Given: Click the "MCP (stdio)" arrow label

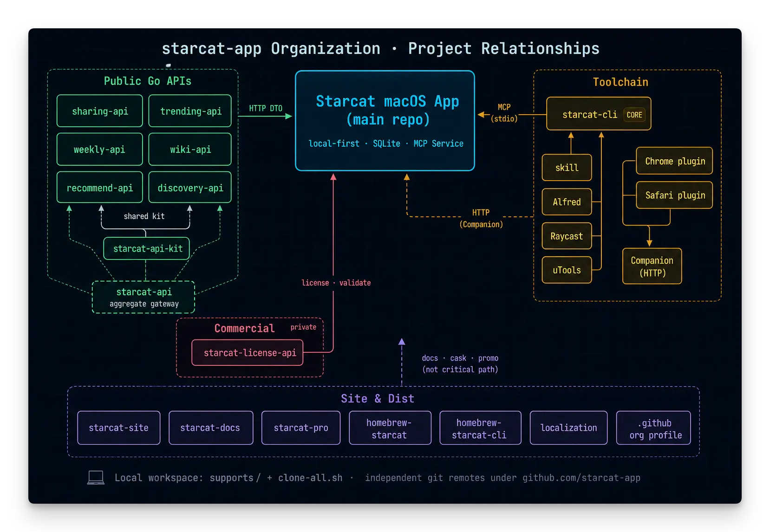Looking at the screenshot, I should tap(504, 113).
